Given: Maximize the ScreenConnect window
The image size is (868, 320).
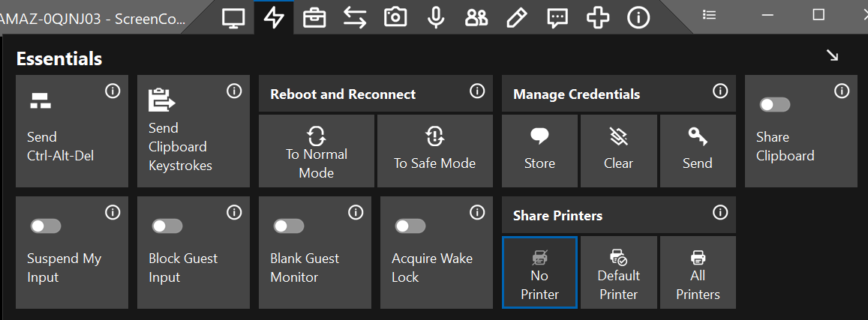Looking at the screenshot, I should pyautogui.click(x=818, y=15).
